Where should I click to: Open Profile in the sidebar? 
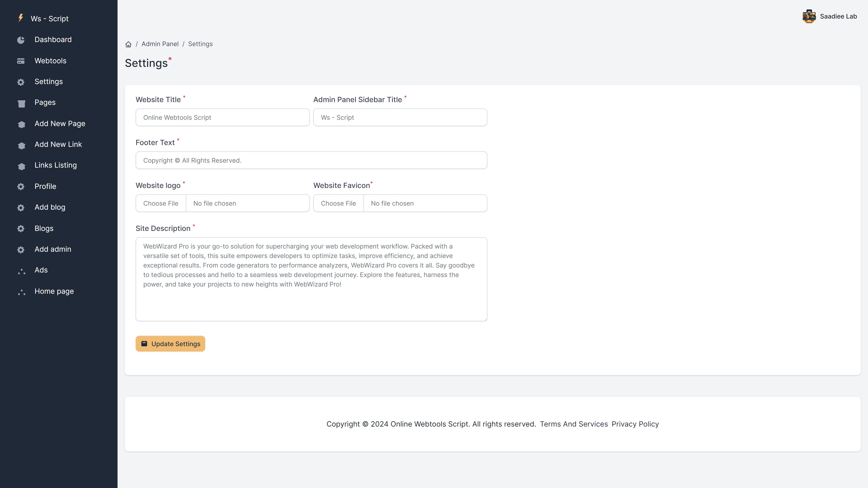[x=45, y=186]
